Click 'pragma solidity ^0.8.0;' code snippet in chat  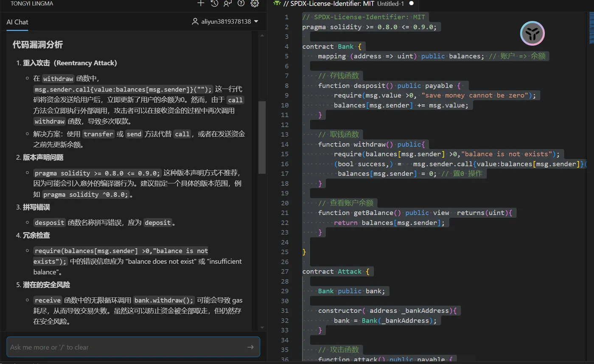coord(85,195)
